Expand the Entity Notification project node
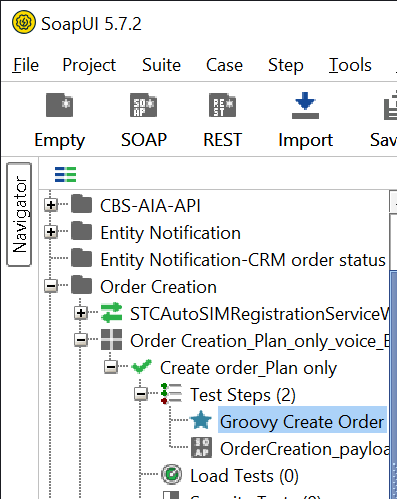The image size is (397, 499). pyautogui.click(x=51, y=232)
